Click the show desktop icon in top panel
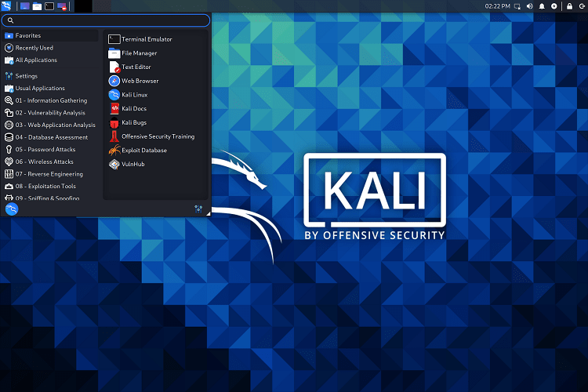Image resolution: width=588 pixels, height=392 pixels. 25,6
